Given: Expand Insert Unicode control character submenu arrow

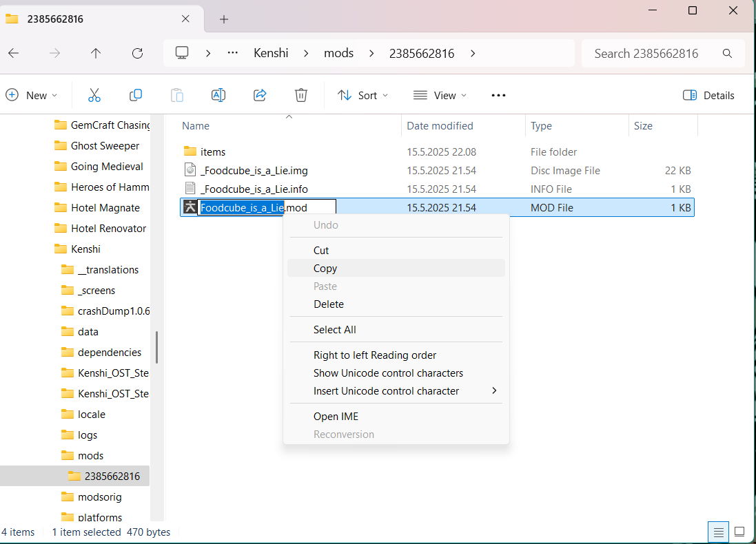Looking at the screenshot, I should tap(493, 390).
